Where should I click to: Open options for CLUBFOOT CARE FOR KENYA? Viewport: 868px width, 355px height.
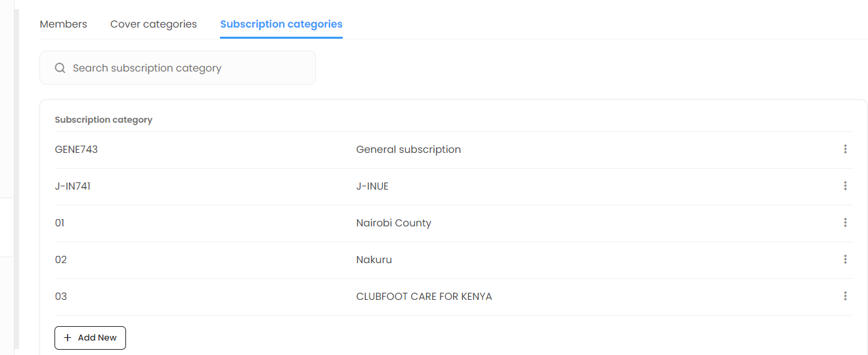[x=845, y=297]
